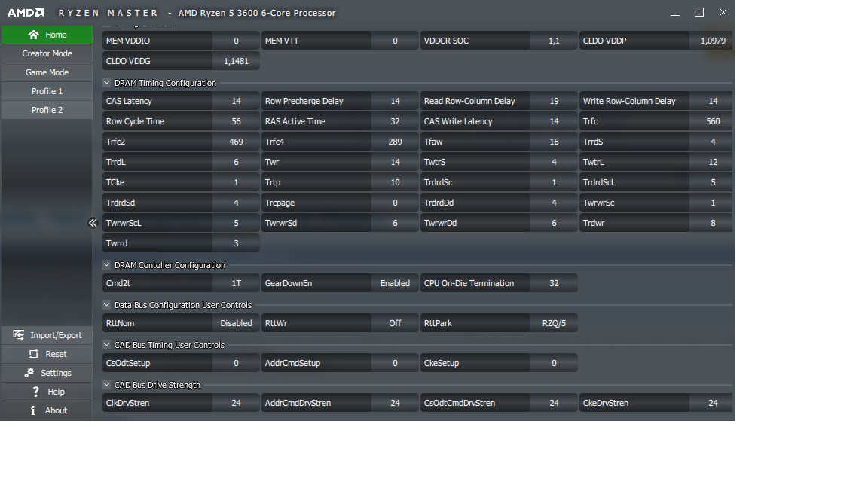868x488 pixels.
Task: Click Row Precharge Delay label
Action: pos(304,101)
